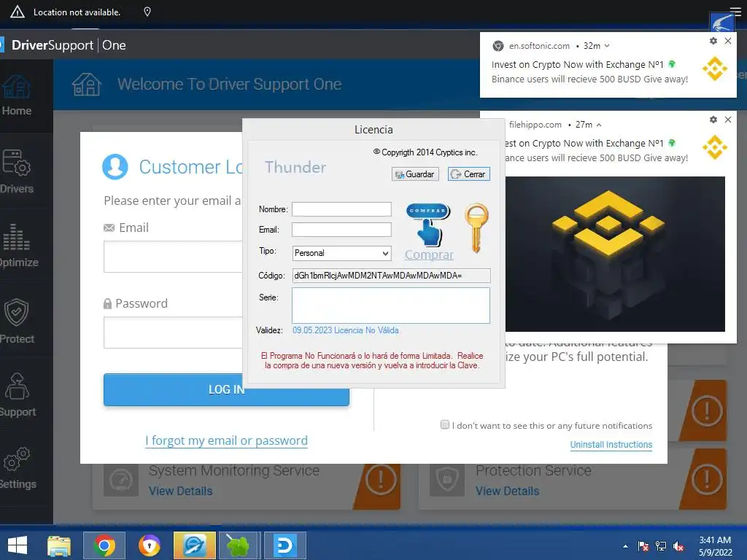Open the Support sidebar section
This screenshot has width=747, height=560.
[x=18, y=394]
